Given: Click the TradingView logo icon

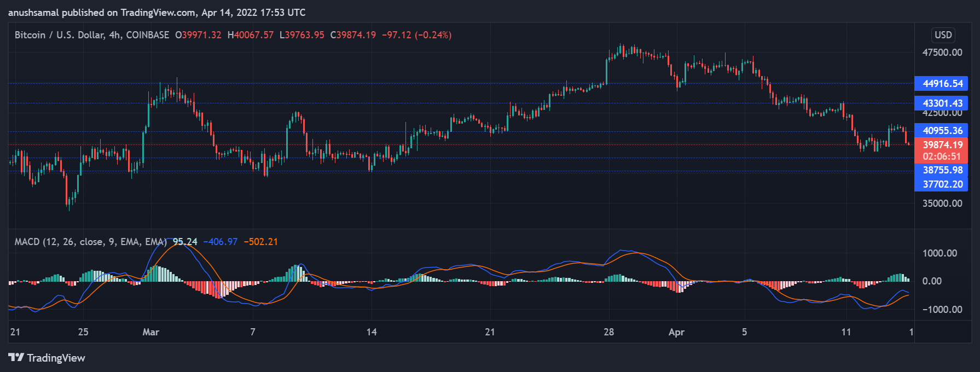Looking at the screenshot, I should coord(16,358).
